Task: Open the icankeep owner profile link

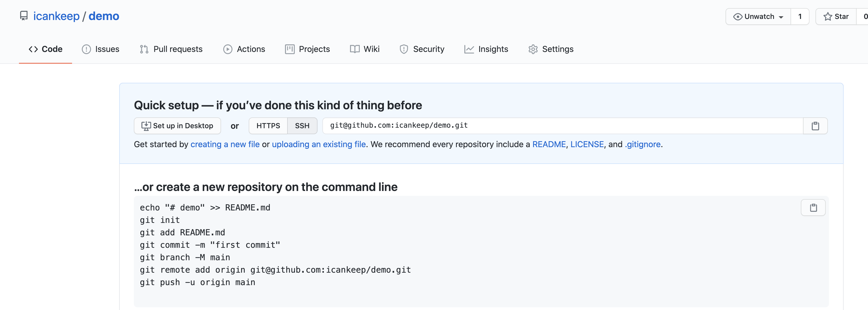Action: click(56, 16)
